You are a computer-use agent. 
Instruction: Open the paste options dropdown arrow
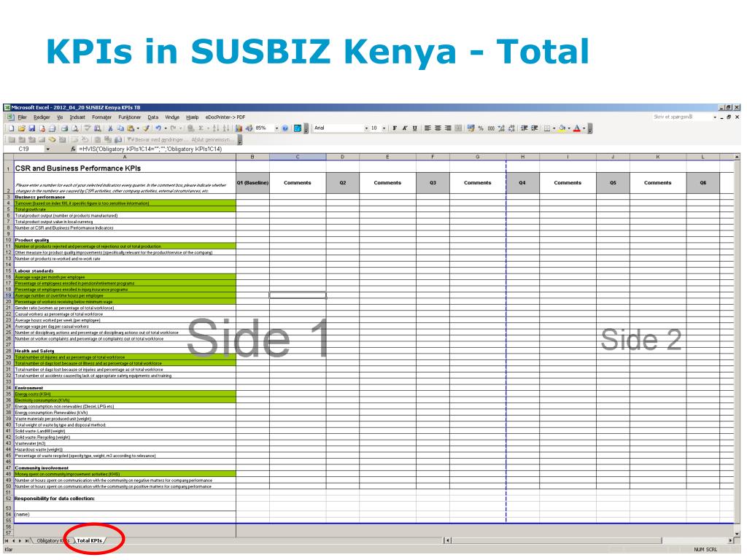138,128
